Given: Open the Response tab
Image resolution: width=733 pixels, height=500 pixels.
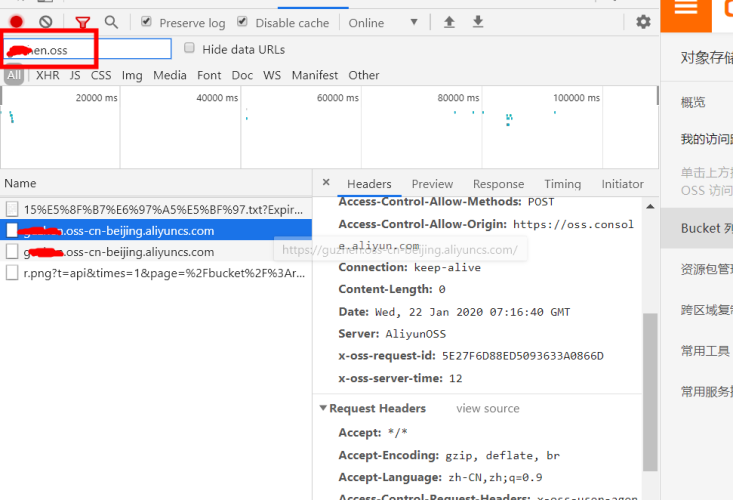Looking at the screenshot, I should 498,184.
